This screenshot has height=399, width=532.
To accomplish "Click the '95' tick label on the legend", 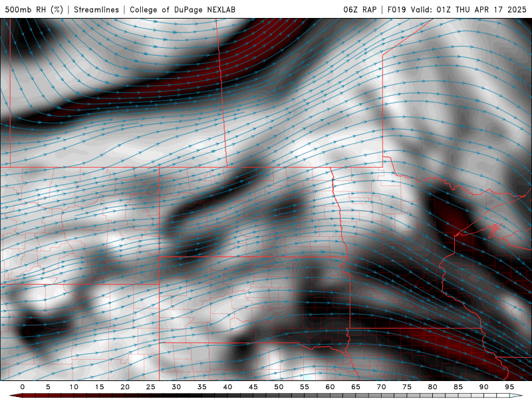I will point(509,387).
